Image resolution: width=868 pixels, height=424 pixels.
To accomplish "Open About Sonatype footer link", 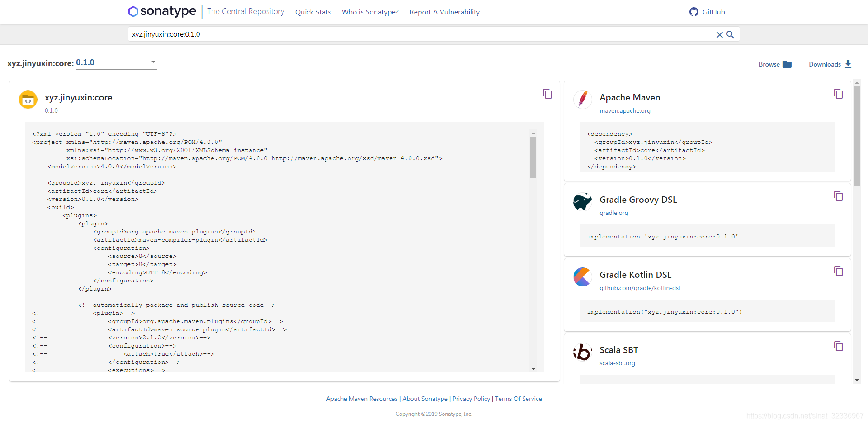I will [425, 399].
